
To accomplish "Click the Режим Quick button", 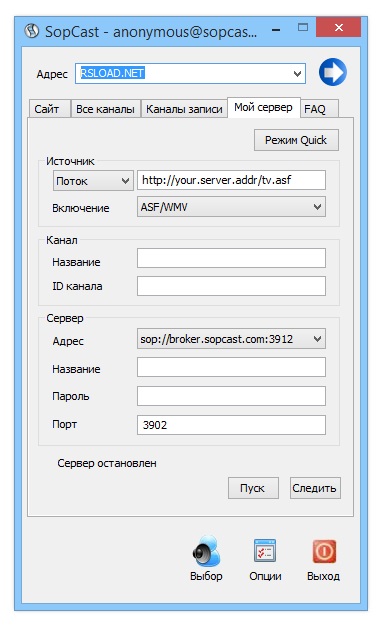I will pyautogui.click(x=296, y=140).
